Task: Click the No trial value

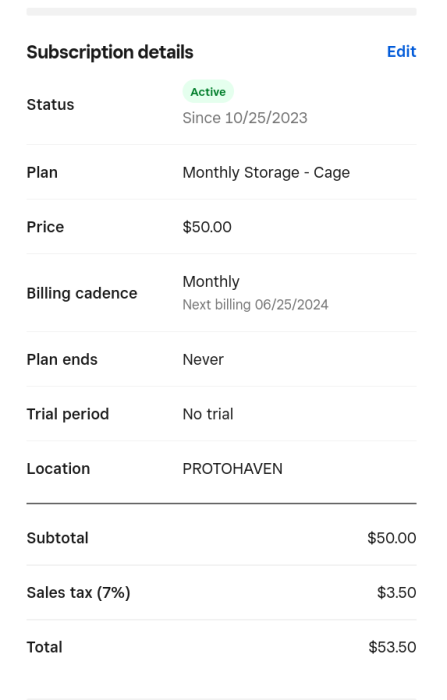Action: [208, 414]
